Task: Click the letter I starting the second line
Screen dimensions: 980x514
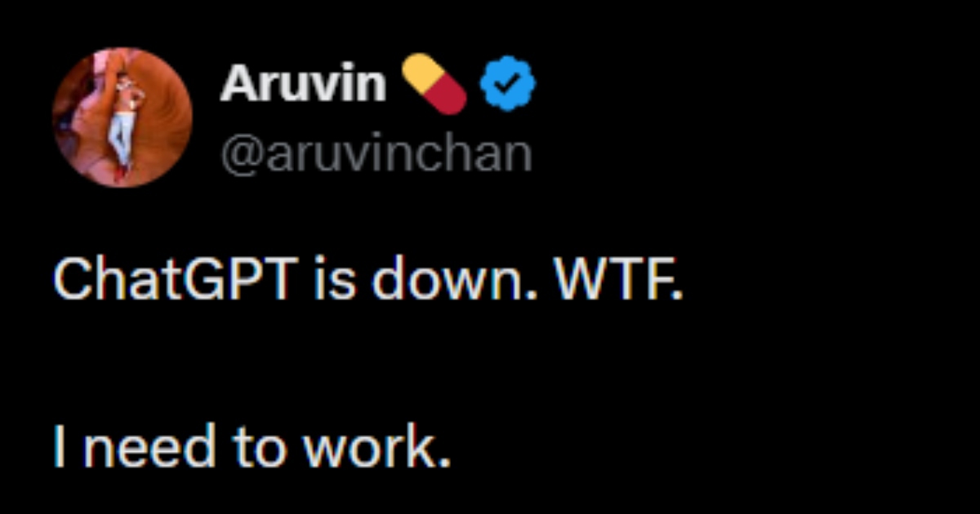Action: click(60, 448)
